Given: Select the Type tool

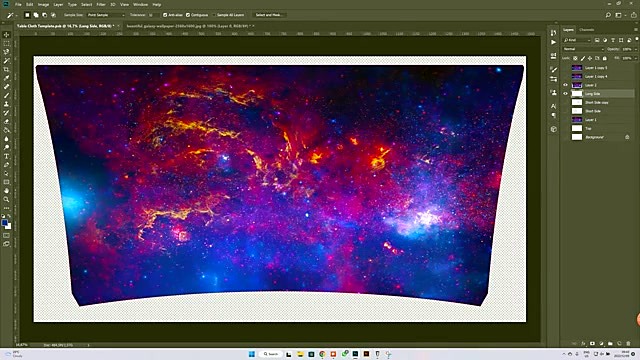Looking at the screenshot, I should [x=6, y=156].
